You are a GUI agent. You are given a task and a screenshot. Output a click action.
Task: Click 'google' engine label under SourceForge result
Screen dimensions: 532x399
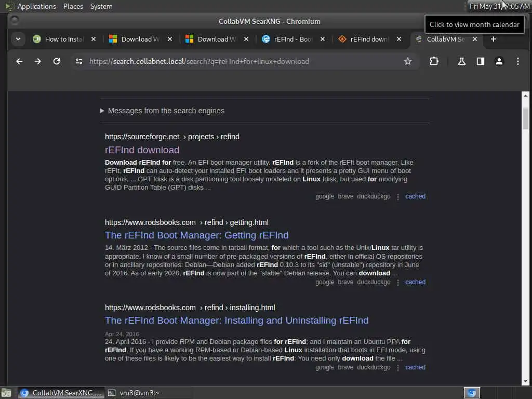pyautogui.click(x=325, y=196)
